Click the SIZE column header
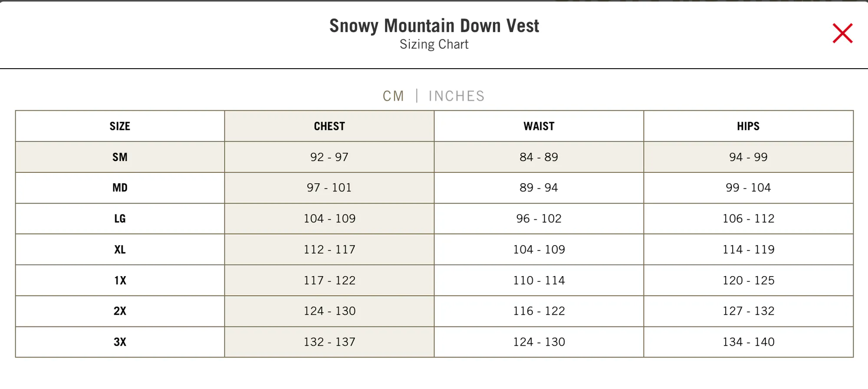 pos(120,126)
